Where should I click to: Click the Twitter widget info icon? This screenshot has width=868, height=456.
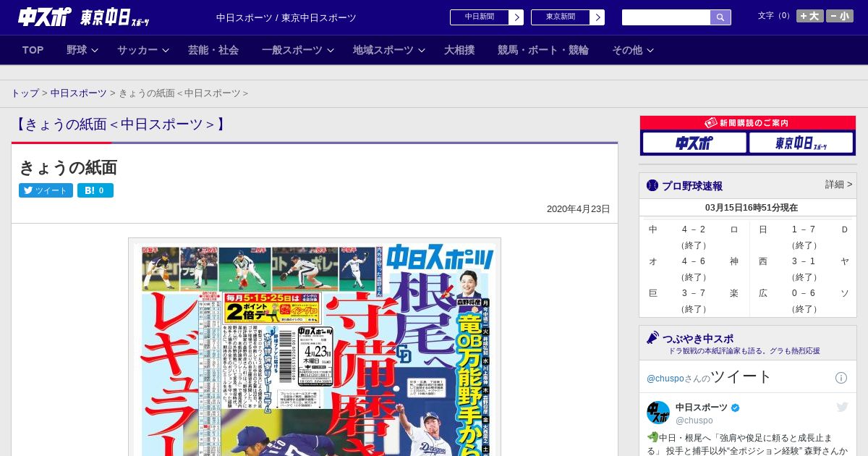841,378
